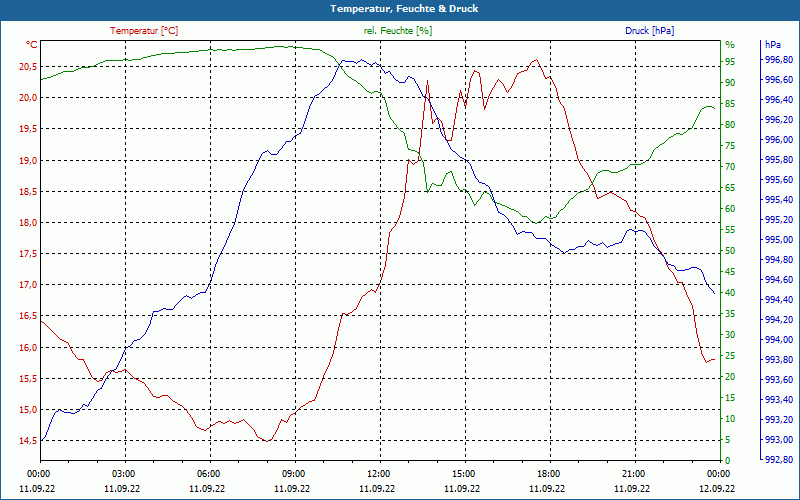800x500 pixels.
Task: Click the '996,00' pressure axis value
Action: [x=779, y=140]
